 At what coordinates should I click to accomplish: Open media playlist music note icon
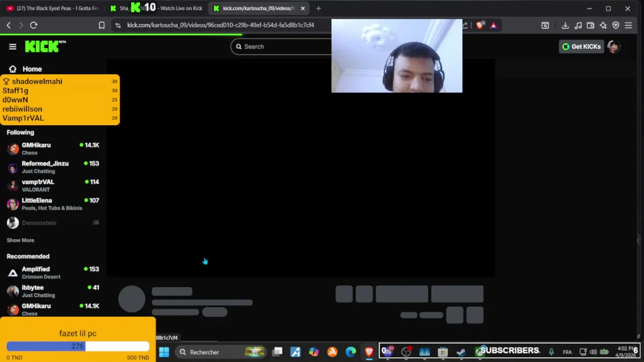[x=578, y=25]
